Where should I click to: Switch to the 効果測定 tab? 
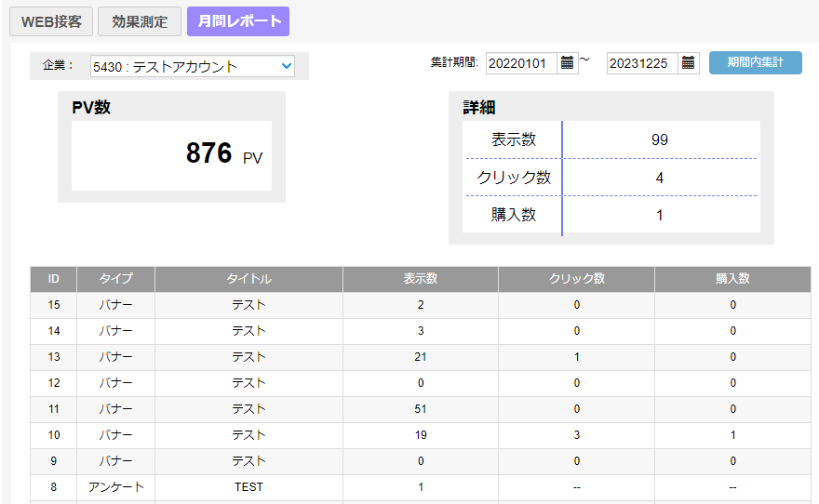click(140, 21)
